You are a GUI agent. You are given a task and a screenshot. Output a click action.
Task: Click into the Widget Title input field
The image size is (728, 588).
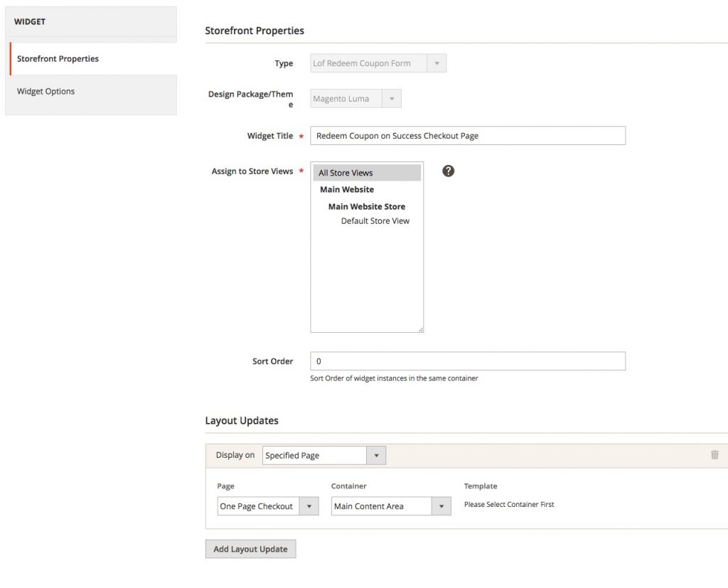[x=468, y=136]
